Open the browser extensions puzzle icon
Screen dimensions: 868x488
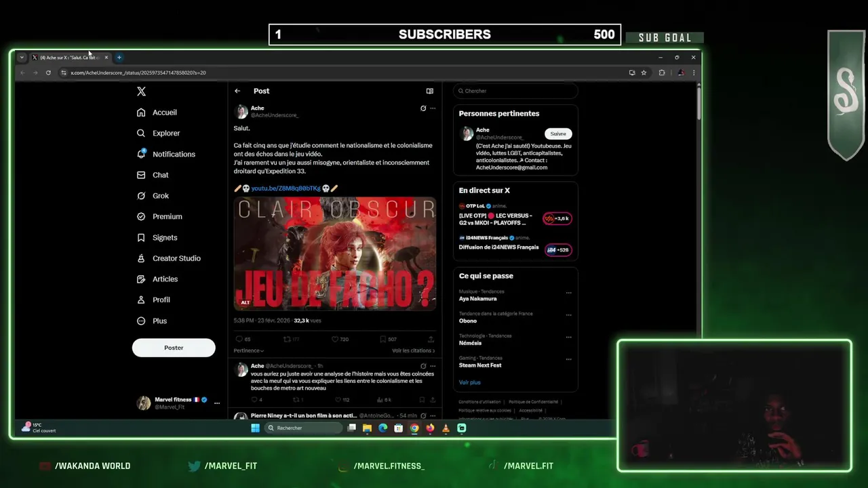(x=662, y=73)
